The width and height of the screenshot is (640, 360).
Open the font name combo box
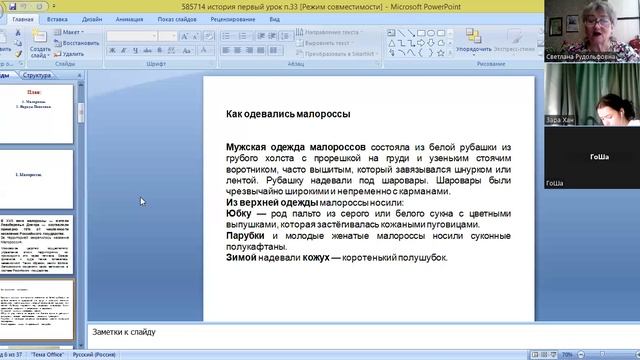click(x=132, y=36)
